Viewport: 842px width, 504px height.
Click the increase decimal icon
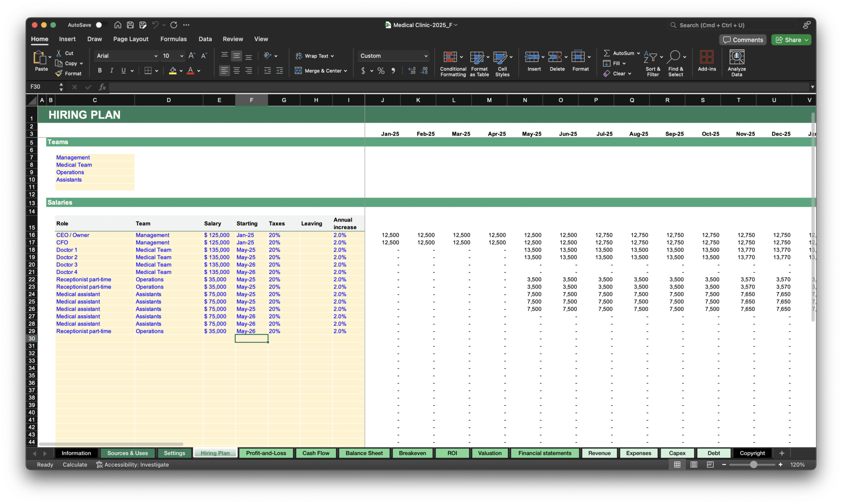click(412, 71)
